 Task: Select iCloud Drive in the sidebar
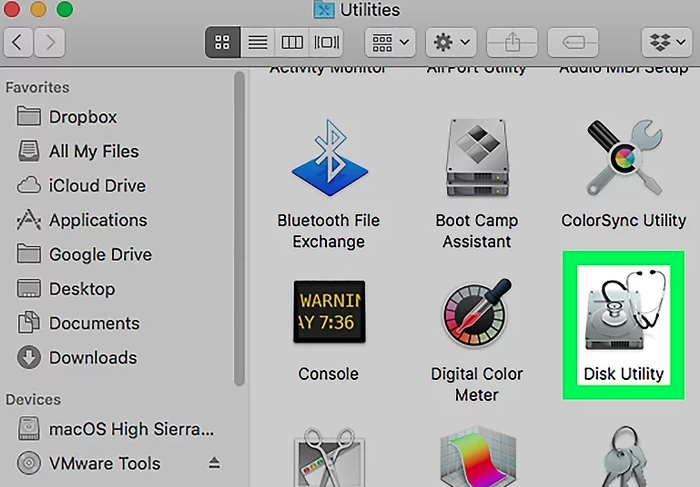coord(81,186)
